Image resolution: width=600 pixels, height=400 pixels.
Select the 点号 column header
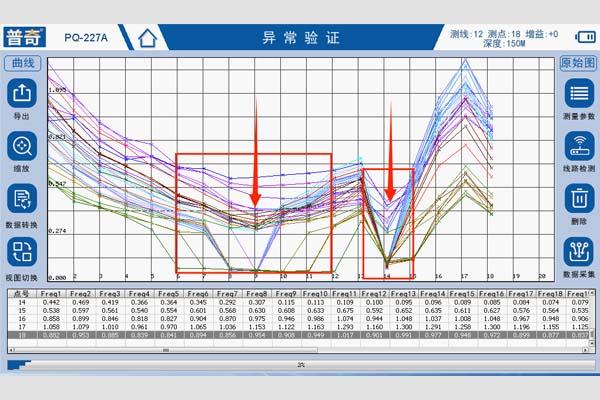21,294
